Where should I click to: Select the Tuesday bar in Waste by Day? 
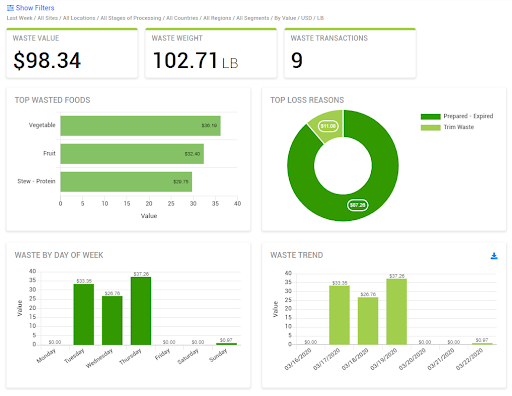[x=84, y=314]
